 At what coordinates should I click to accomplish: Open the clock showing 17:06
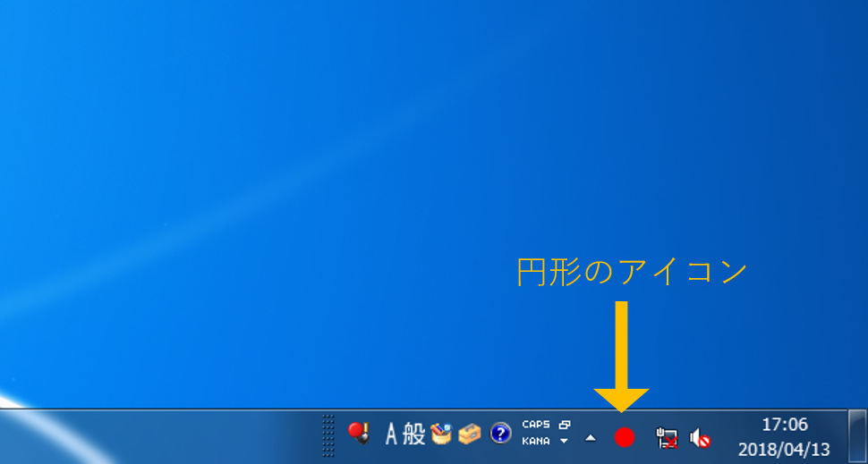785,425
